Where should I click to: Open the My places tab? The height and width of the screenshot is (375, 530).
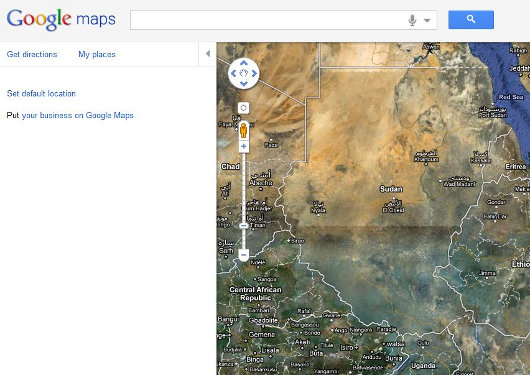[x=97, y=54]
